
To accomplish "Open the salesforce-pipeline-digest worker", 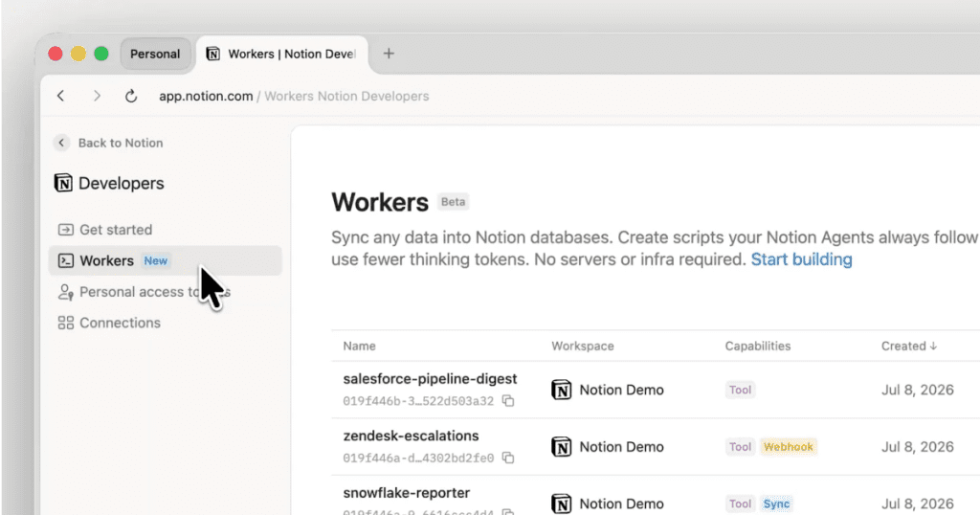I will (430, 379).
